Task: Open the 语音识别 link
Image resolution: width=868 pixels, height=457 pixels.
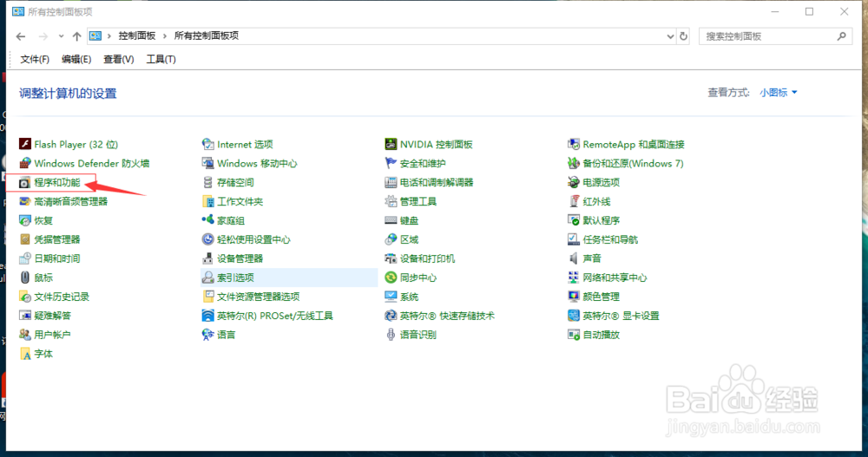Action: tap(418, 335)
